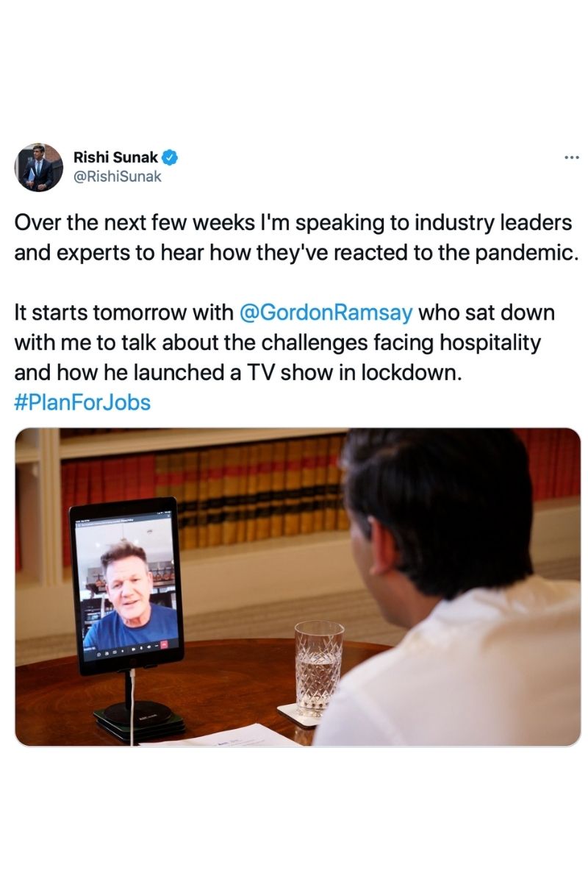Open the #PlanForJobs hashtag
The width and height of the screenshot is (588, 887).
[x=82, y=402]
